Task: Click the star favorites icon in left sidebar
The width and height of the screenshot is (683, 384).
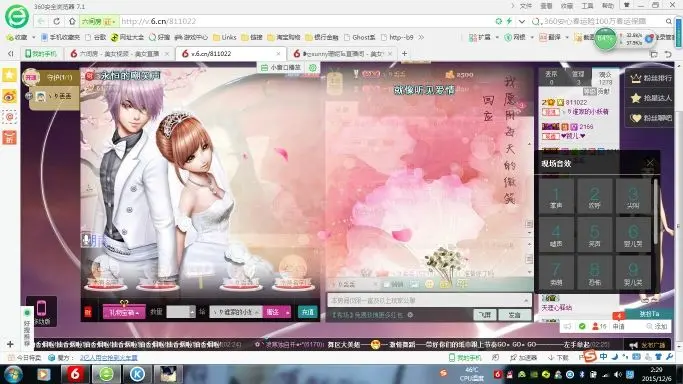Action: [x=9, y=75]
